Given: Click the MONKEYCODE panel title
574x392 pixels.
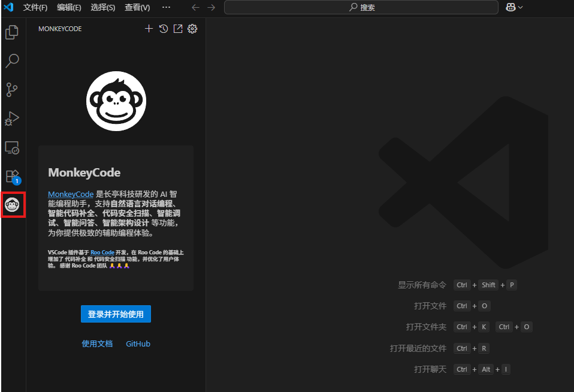Looking at the screenshot, I should [x=60, y=29].
